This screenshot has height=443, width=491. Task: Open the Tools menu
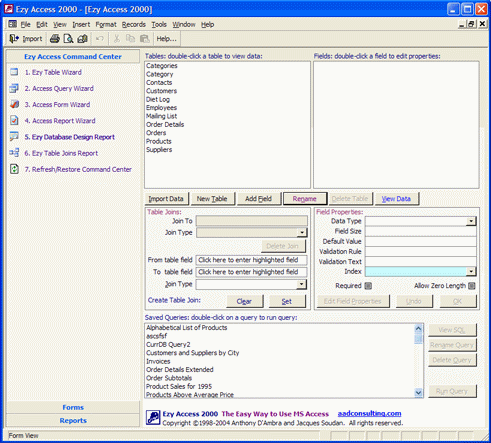tap(159, 25)
